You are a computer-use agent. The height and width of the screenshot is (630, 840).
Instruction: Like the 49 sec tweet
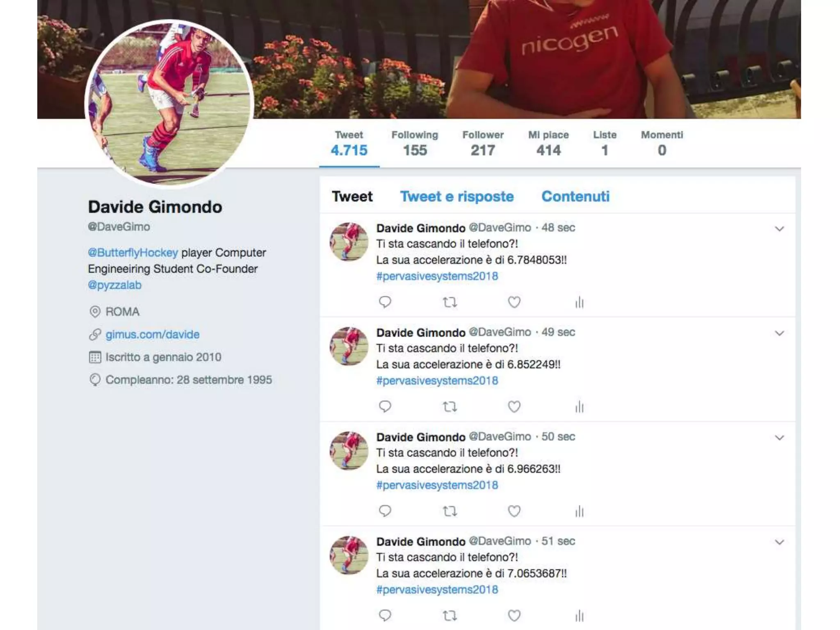tap(514, 406)
